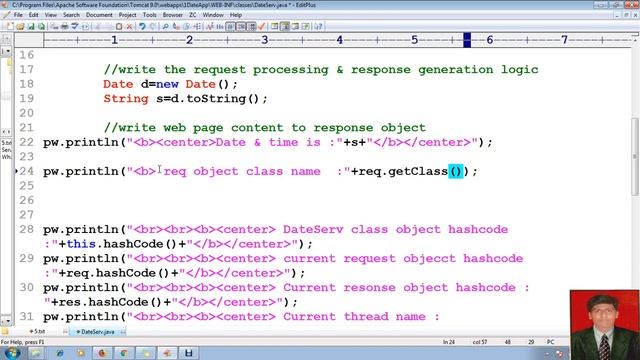Click the blue column marker on the ruler

[x=467, y=40]
